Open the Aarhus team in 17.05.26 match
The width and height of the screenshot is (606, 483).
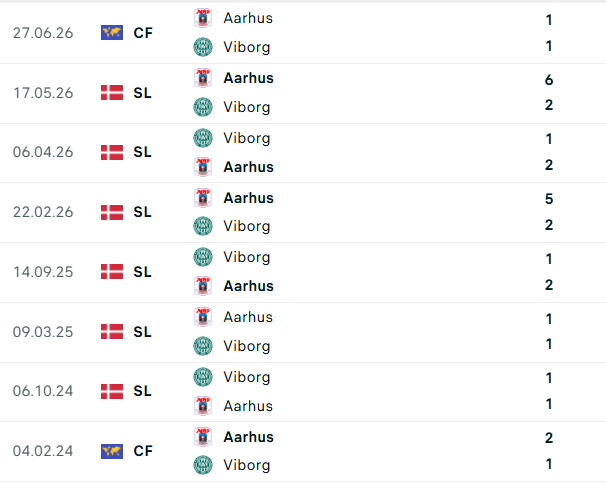(249, 78)
